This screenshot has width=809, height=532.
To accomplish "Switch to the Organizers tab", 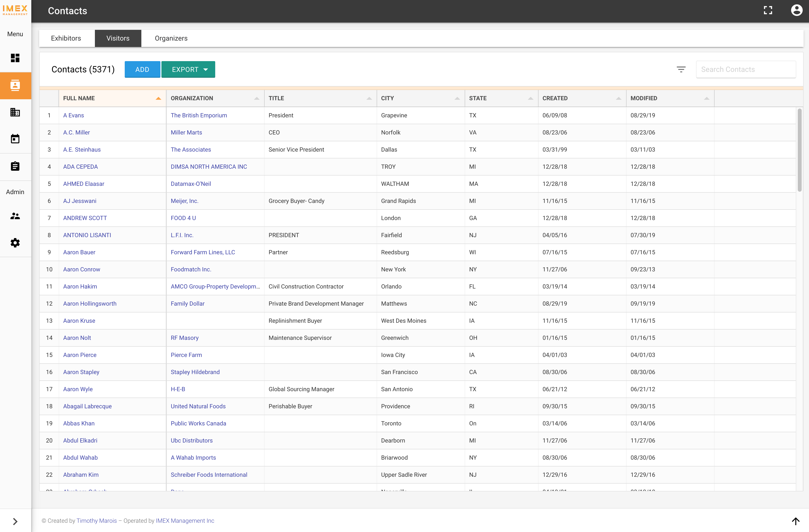I will 171,38.
